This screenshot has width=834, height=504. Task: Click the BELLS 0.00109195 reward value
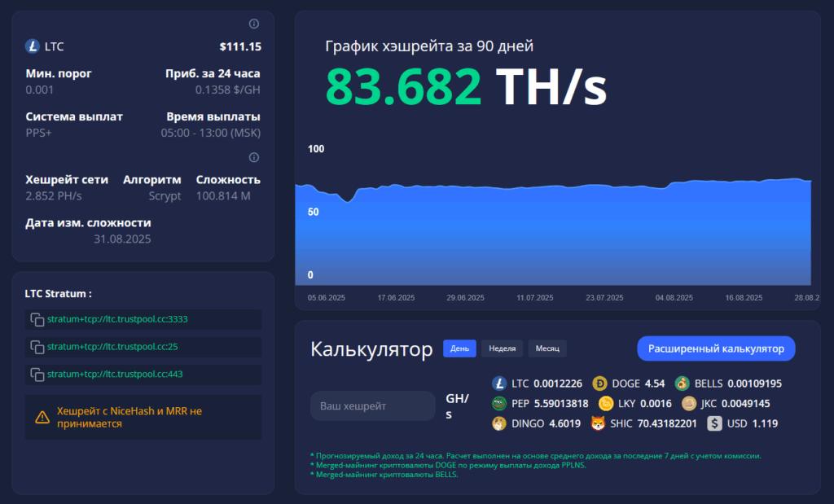(755, 383)
